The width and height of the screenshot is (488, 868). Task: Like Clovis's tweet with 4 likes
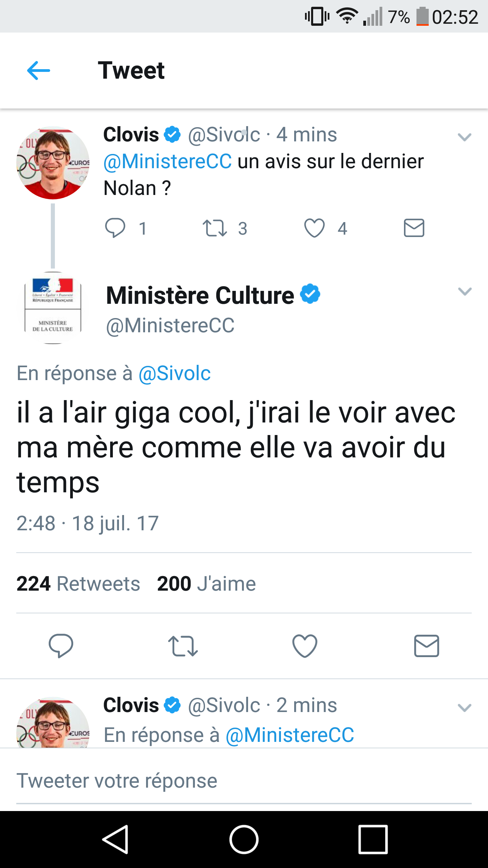pos(314,228)
